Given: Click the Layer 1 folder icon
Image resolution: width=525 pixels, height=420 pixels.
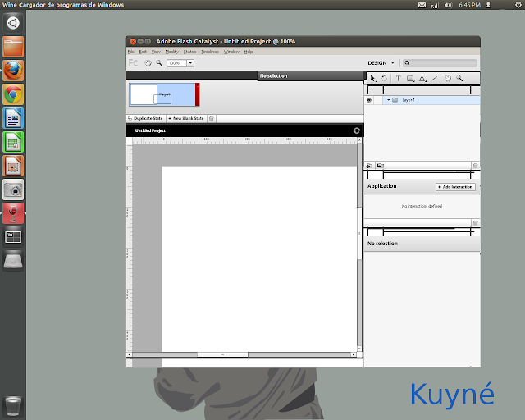Looking at the screenshot, I should (395, 100).
